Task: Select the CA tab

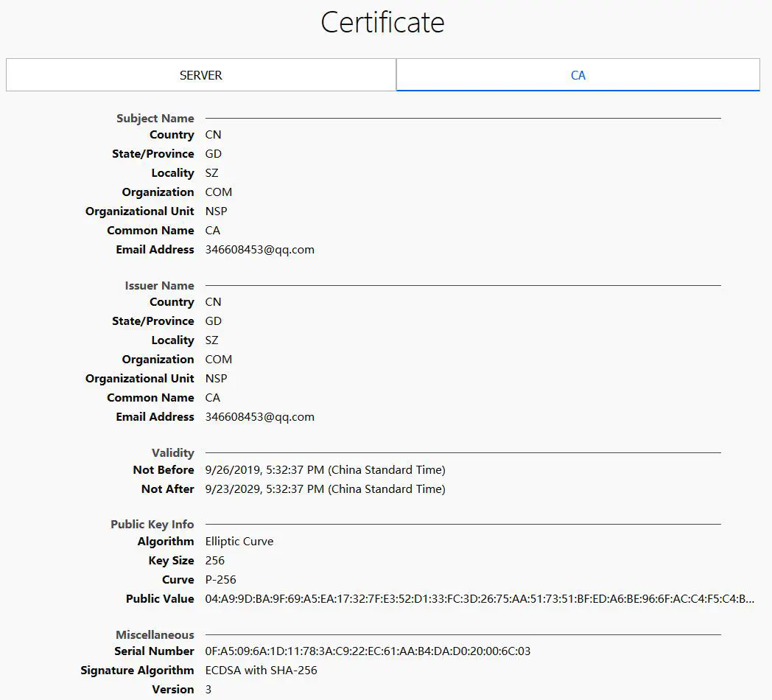Action: click(578, 74)
